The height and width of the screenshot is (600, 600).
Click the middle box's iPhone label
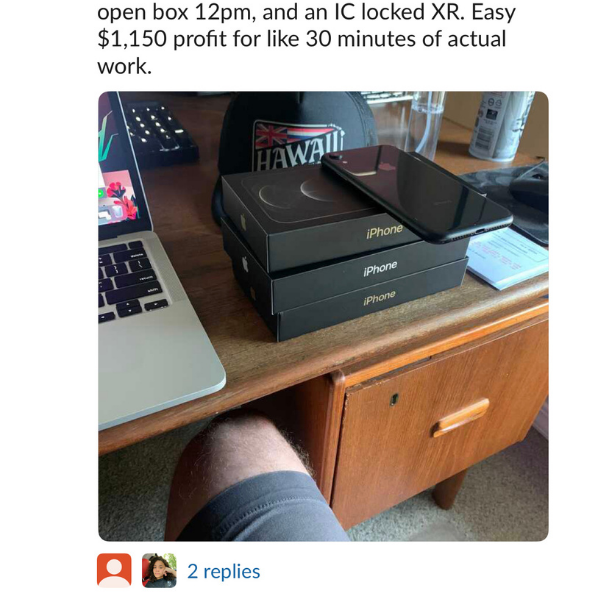coord(380,268)
